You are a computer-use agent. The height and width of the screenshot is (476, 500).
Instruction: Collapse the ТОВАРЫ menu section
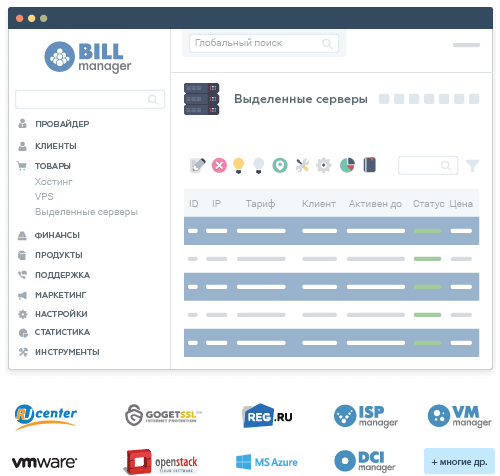[53, 166]
